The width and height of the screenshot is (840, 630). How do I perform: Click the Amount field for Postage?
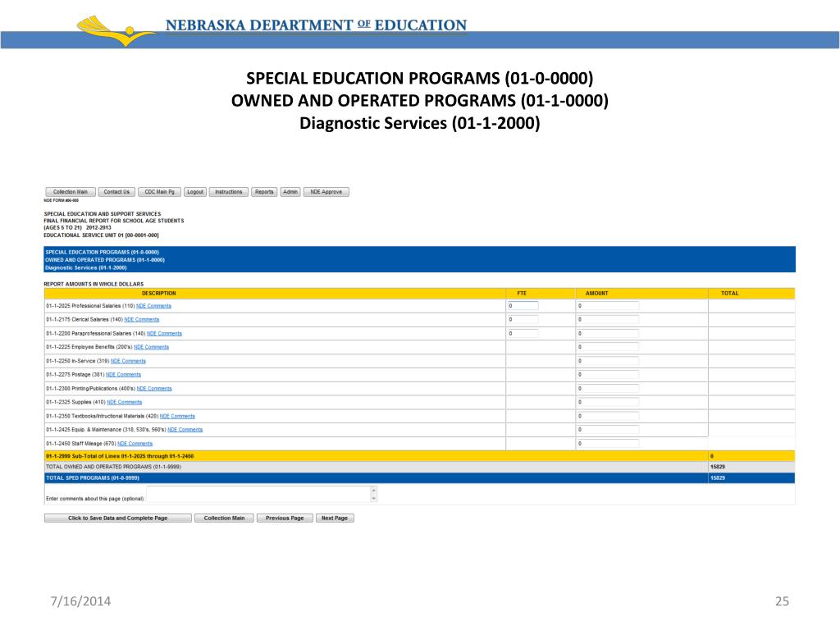point(608,374)
